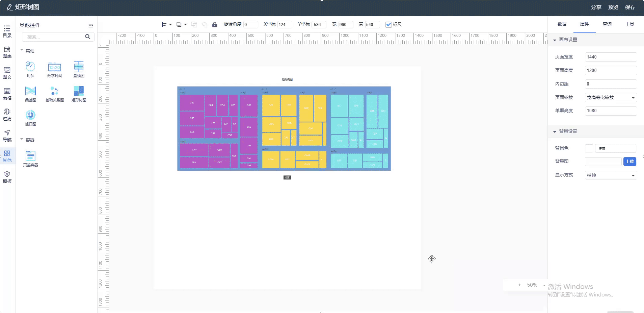Select the 其他 sidebar panel

[7, 156]
